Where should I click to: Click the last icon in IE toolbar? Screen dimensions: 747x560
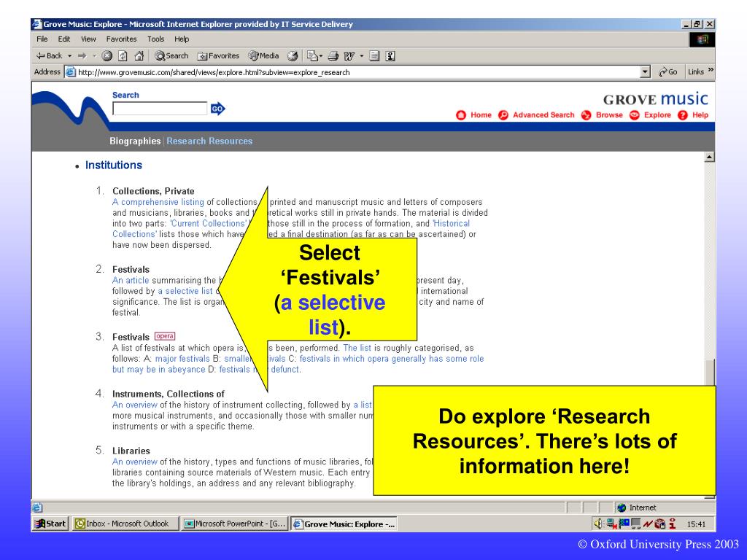tap(390, 56)
